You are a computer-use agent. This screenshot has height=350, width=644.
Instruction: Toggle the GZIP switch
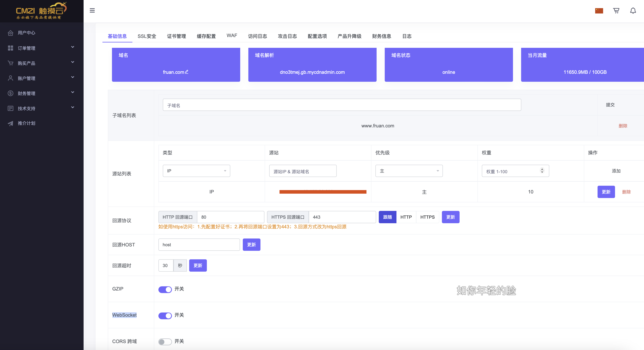[x=165, y=289]
